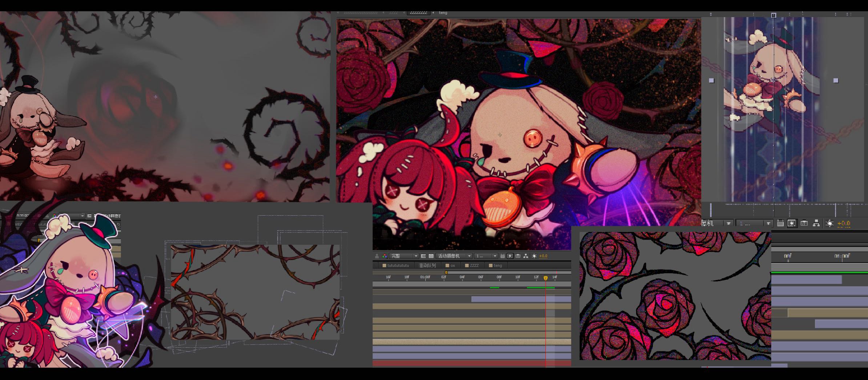Open view layout dropdown in center viewer
Image resolution: width=868 pixels, height=380 pixels.
pyautogui.click(x=486, y=256)
